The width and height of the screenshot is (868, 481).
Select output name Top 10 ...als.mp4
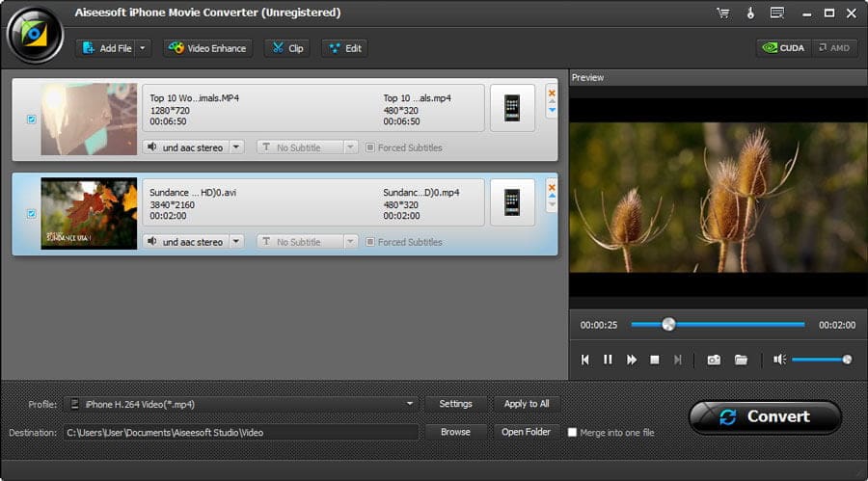[417, 98]
